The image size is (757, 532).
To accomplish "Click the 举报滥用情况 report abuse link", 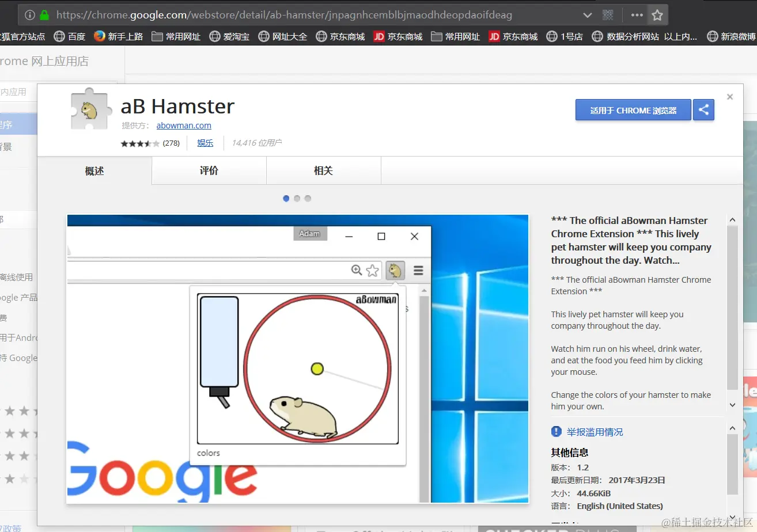I will coord(595,432).
